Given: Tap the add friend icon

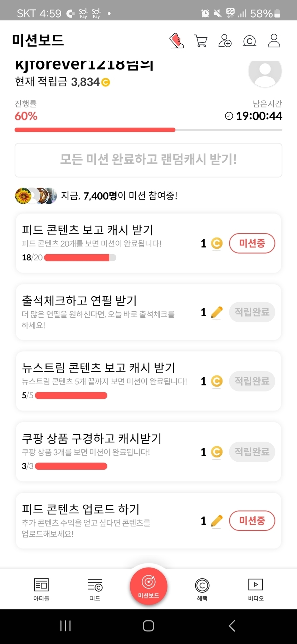Looking at the screenshot, I should click(225, 41).
